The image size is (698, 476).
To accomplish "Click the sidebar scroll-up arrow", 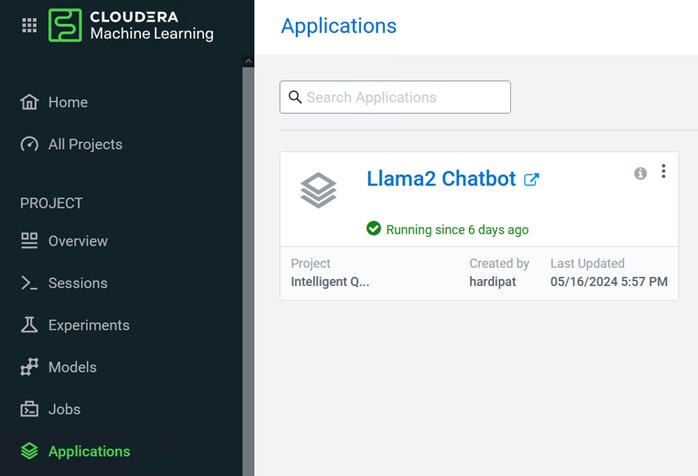I will (248, 61).
